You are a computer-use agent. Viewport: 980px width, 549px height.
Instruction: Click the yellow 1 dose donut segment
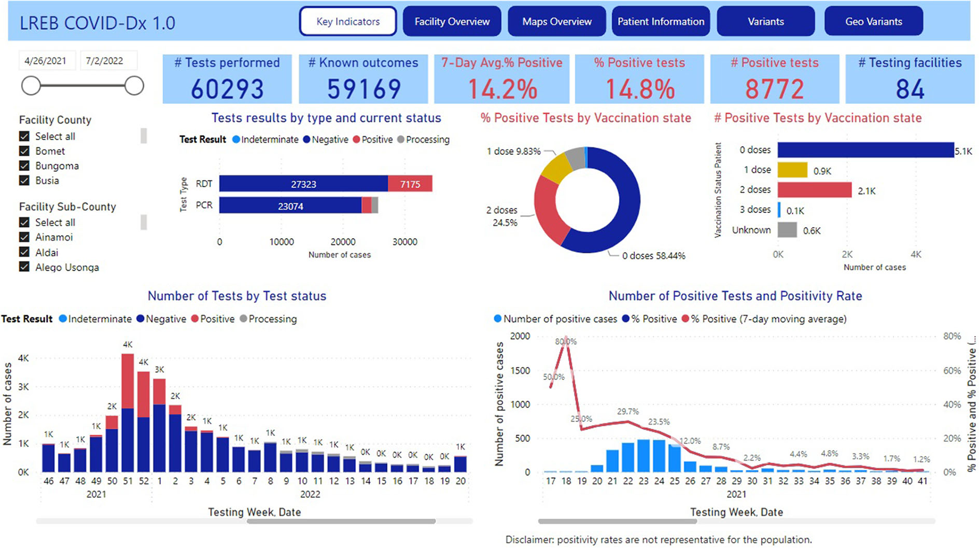(556, 168)
